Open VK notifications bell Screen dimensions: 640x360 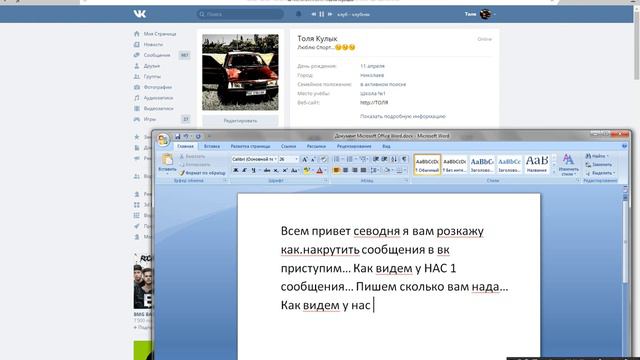pos(298,14)
